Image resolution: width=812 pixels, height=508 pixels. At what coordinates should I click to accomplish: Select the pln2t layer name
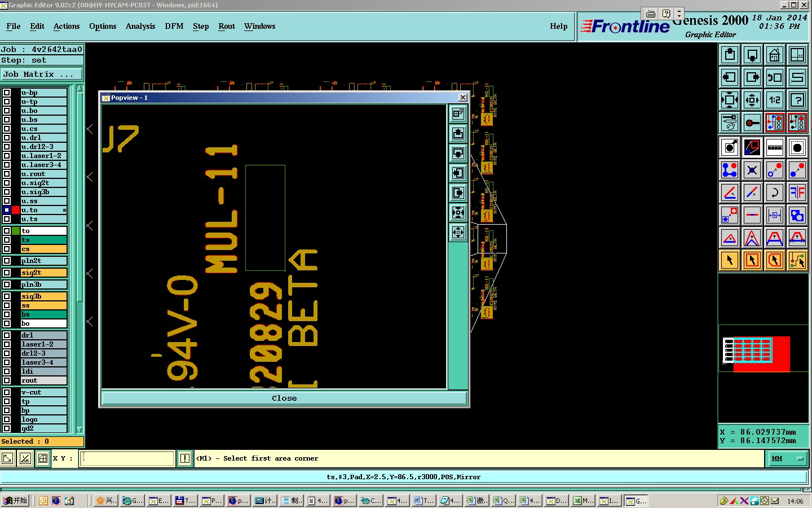(x=44, y=261)
